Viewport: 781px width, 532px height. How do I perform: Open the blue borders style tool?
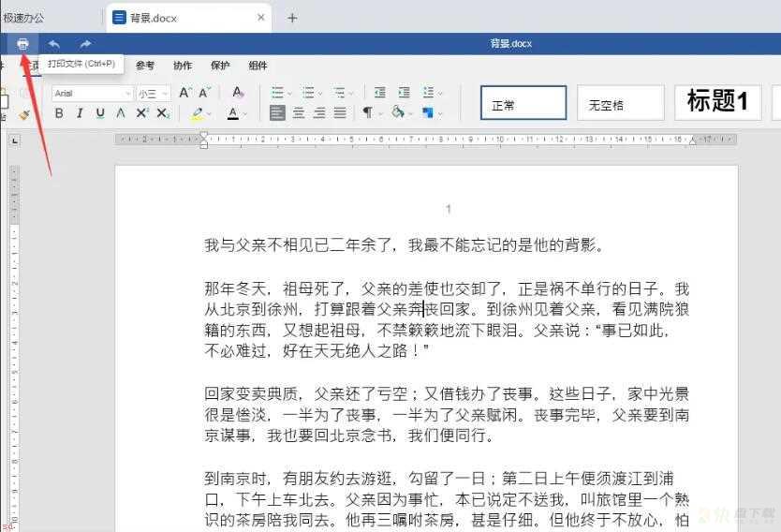(x=427, y=113)
